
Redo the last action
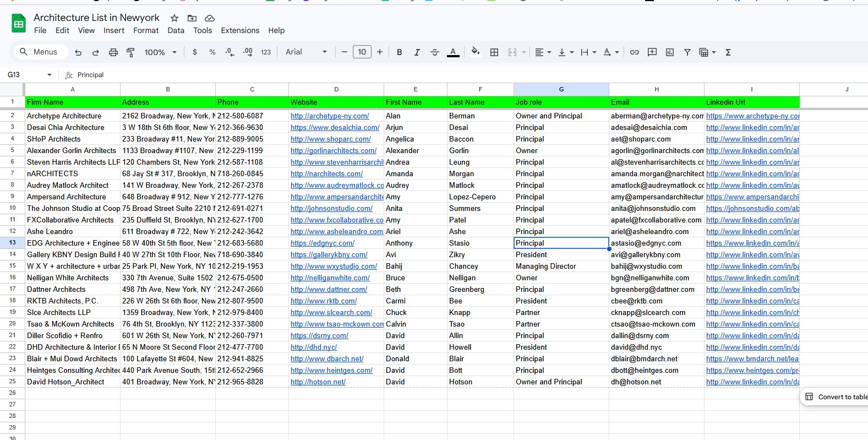(x=96, y=52)
